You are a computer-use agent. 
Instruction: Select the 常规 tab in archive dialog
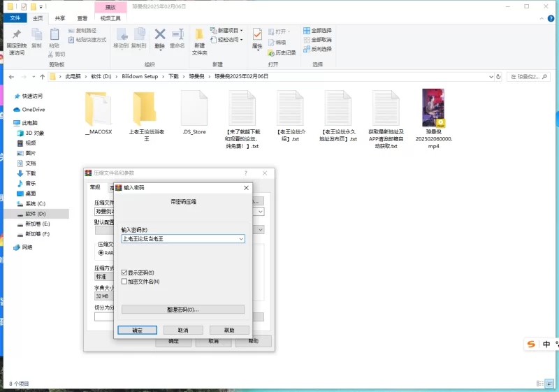[94, 187]
